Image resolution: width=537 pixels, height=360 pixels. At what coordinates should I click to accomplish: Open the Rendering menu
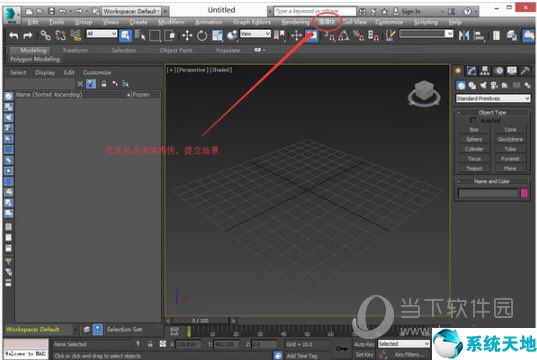(296, 22)
